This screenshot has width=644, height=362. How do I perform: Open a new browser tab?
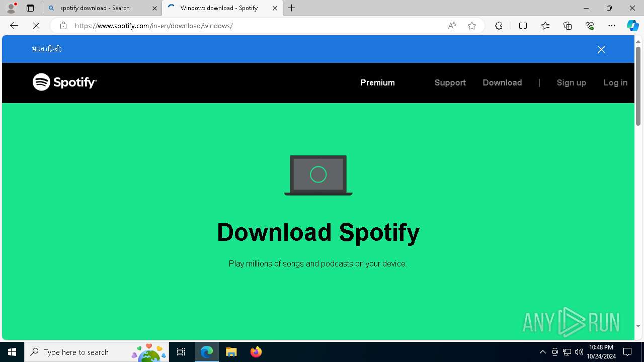(x=292, y=8)
